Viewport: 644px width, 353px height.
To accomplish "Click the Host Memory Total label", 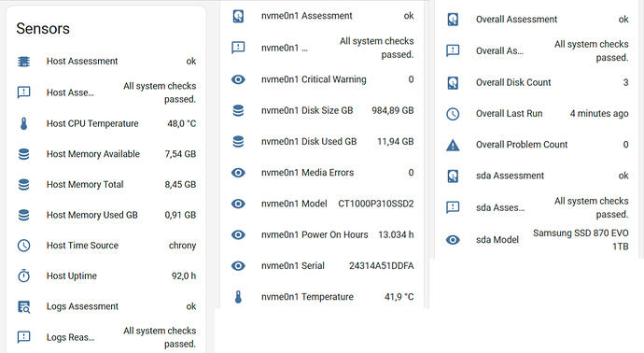I will coord(85,185).
